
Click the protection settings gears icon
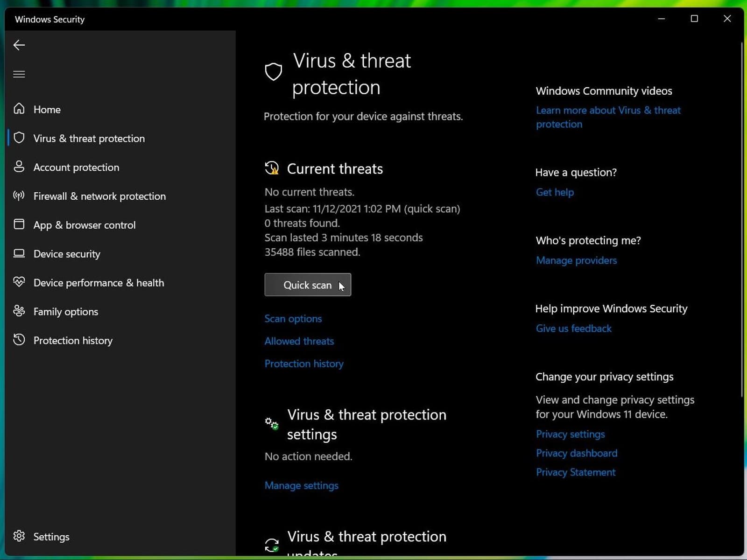(272, 424)
